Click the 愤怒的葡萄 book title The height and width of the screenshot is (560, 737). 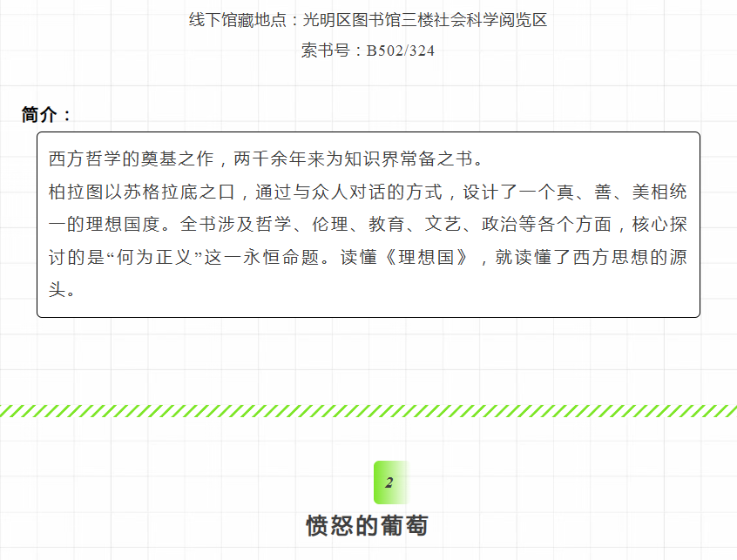(x=367, y=525)
